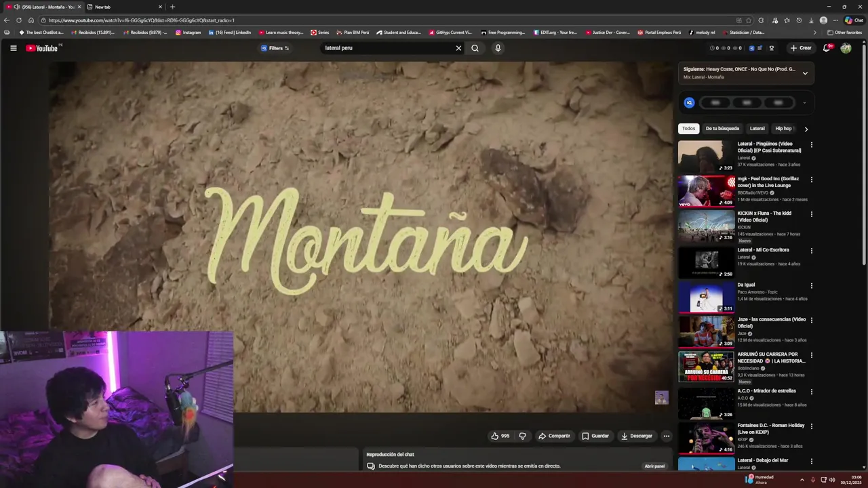
Task: Open options menu for Jaze las consecuencias
Action: (x=811, y=320)
